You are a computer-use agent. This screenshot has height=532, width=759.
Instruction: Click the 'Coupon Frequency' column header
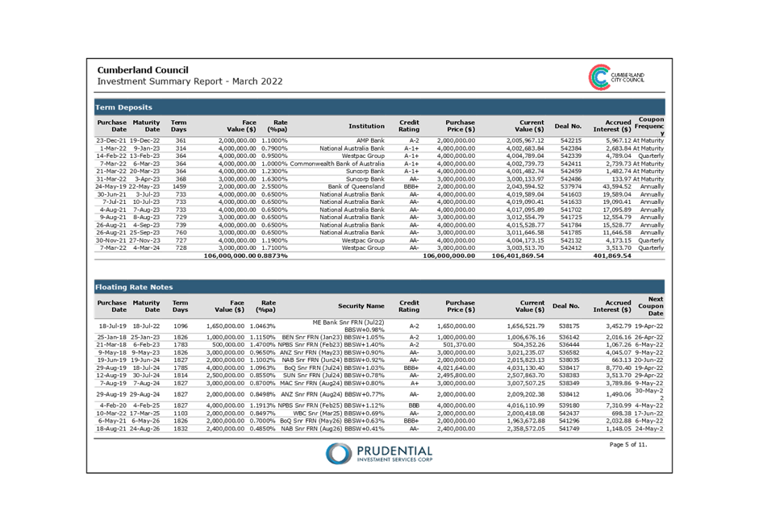649,127
